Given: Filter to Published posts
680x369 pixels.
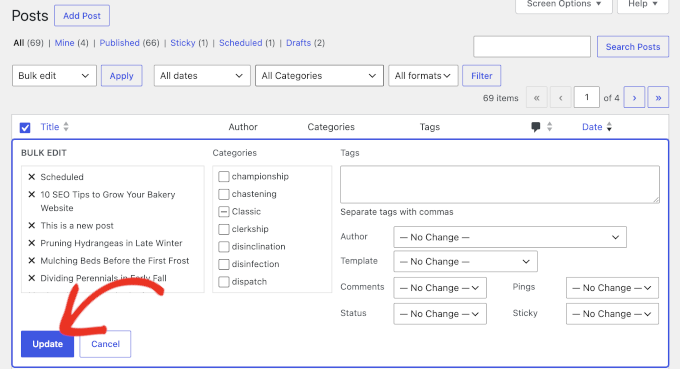Looking at the screenshot, I should (120, 43).
